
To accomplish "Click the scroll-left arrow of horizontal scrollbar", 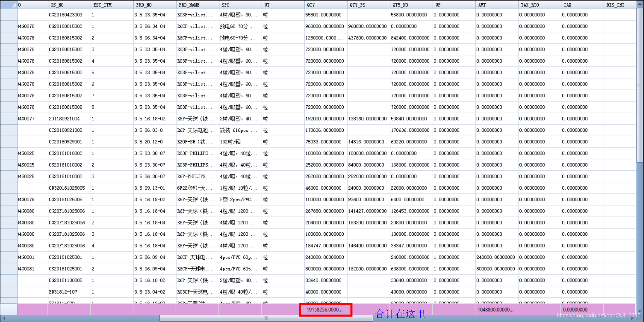I will [x=4, y=318].
